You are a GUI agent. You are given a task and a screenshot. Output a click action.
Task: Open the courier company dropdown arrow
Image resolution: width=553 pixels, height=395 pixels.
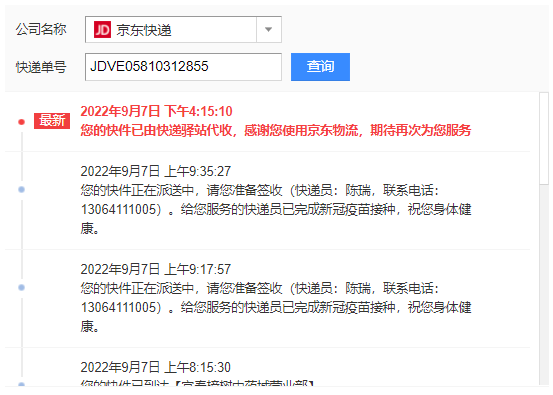(x=269, y=30)
